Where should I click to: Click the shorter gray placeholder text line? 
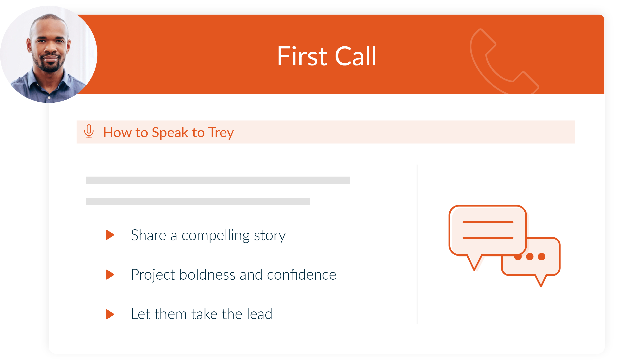tap(198, 201)
